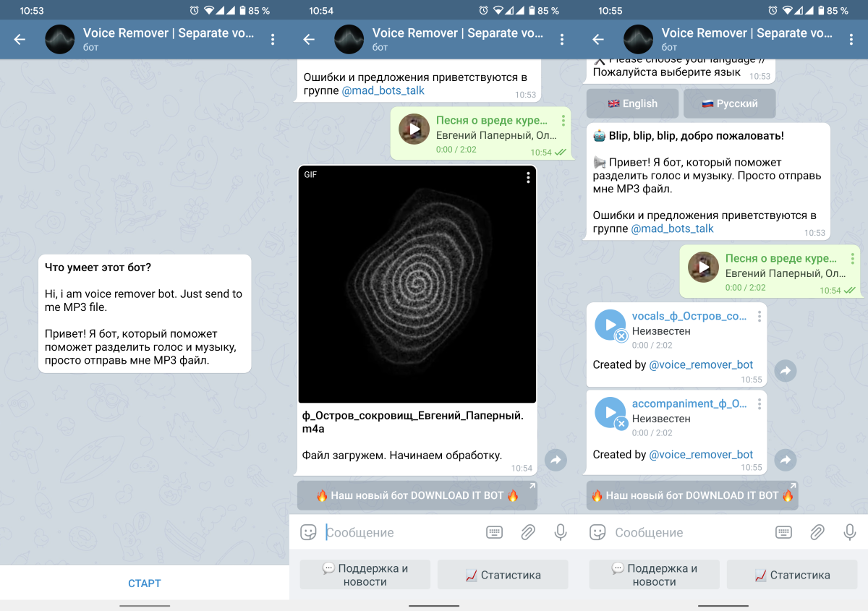This screenshot has height=611, width=868.
Task: Tap Wi-Fi icon on 10:55 status bar
Action: (788, 11)
